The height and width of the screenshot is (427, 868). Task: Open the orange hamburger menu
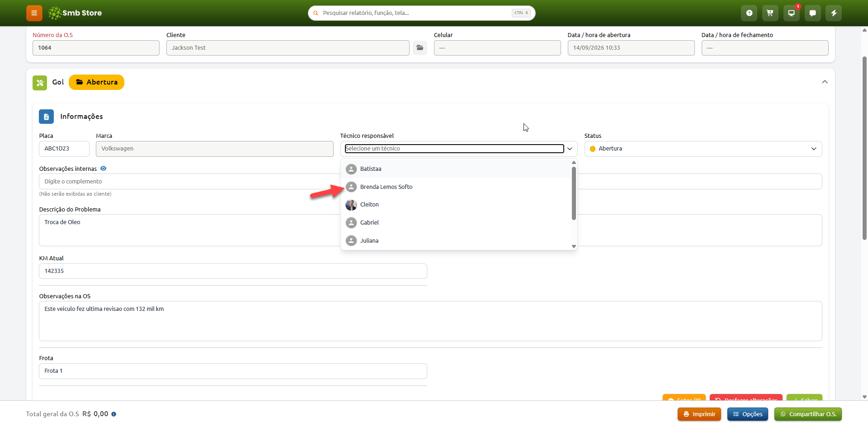[x=34, y=13]
